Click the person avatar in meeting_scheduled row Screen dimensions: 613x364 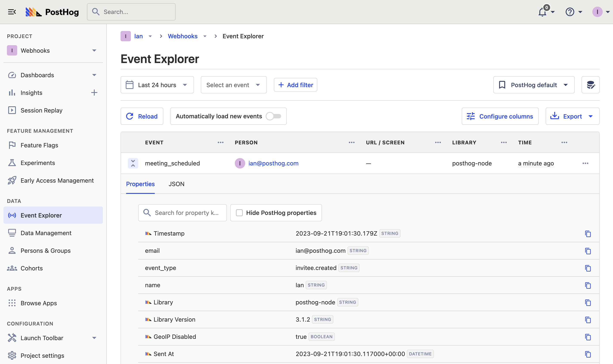point(240,163)
